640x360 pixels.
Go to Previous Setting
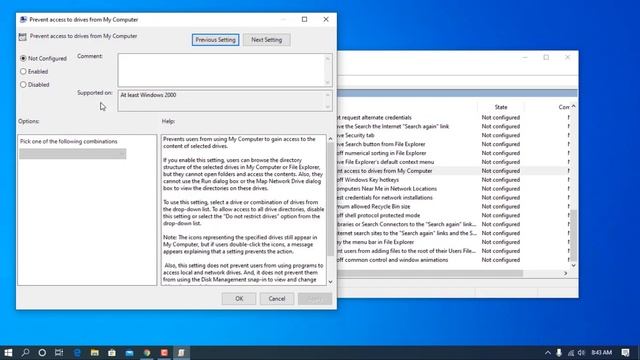[216, 40]
